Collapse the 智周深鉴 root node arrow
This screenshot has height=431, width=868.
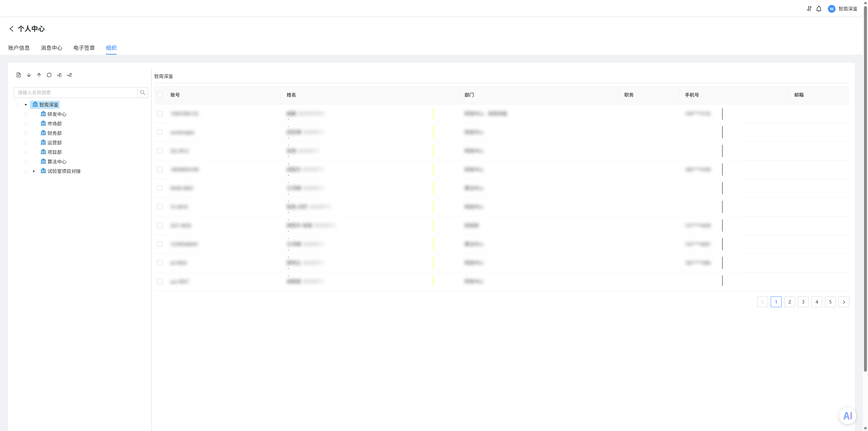click(x=26, y=105)
